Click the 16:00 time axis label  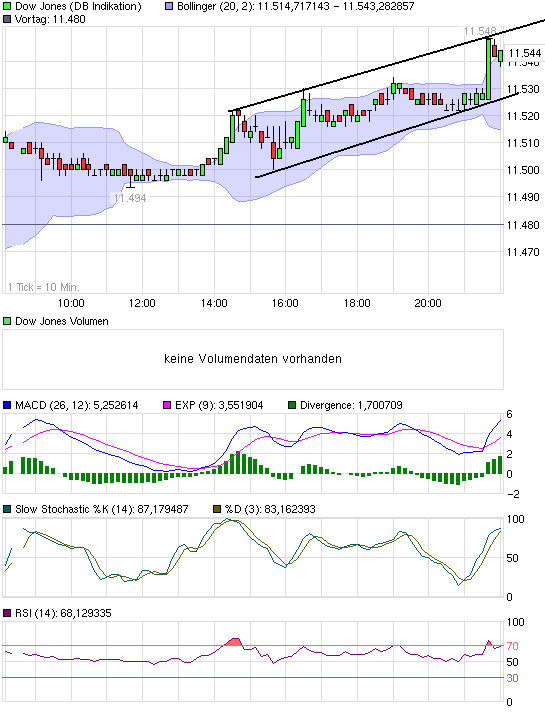[285, 303]
